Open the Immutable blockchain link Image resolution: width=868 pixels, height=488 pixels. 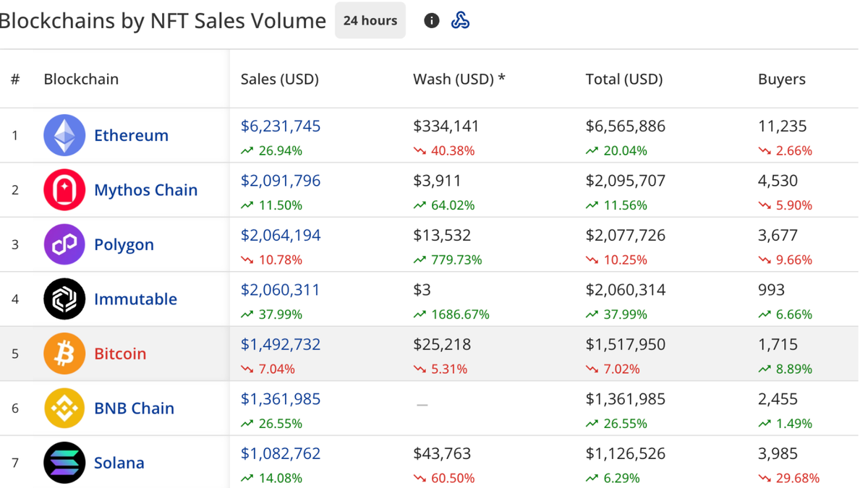pos(135,299)
